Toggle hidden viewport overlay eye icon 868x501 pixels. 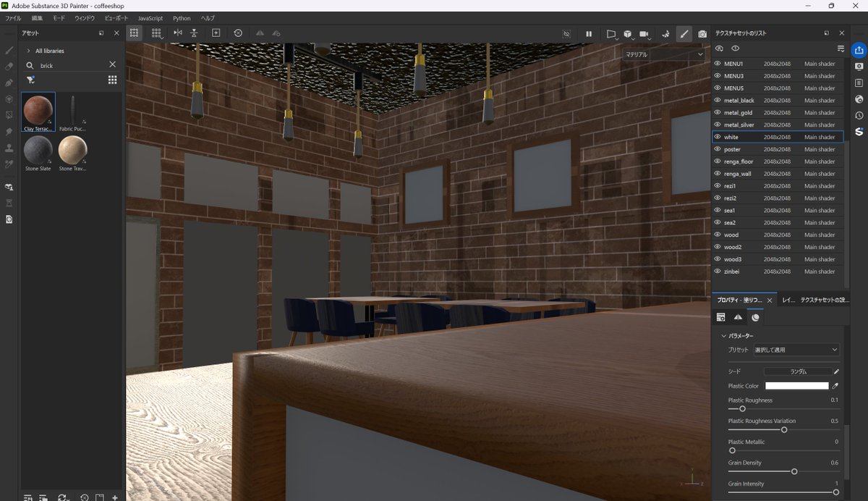(x=566, y=34)
